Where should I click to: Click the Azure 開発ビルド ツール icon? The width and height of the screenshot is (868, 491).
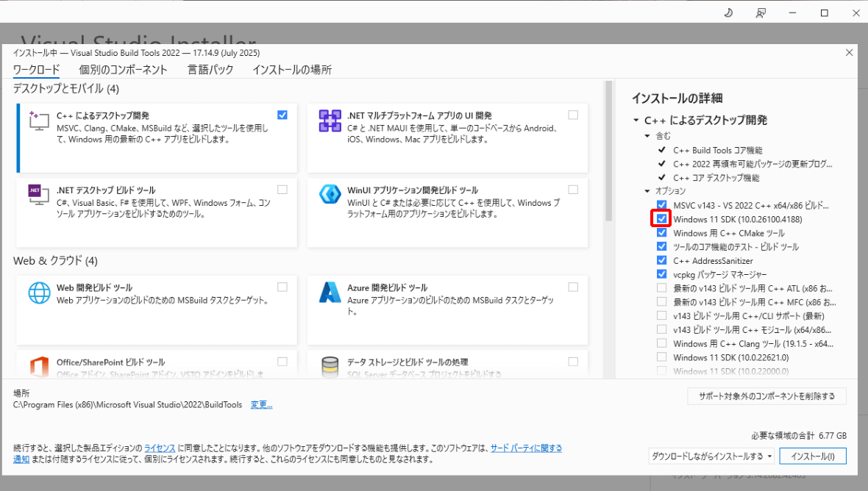click(330, 293)
